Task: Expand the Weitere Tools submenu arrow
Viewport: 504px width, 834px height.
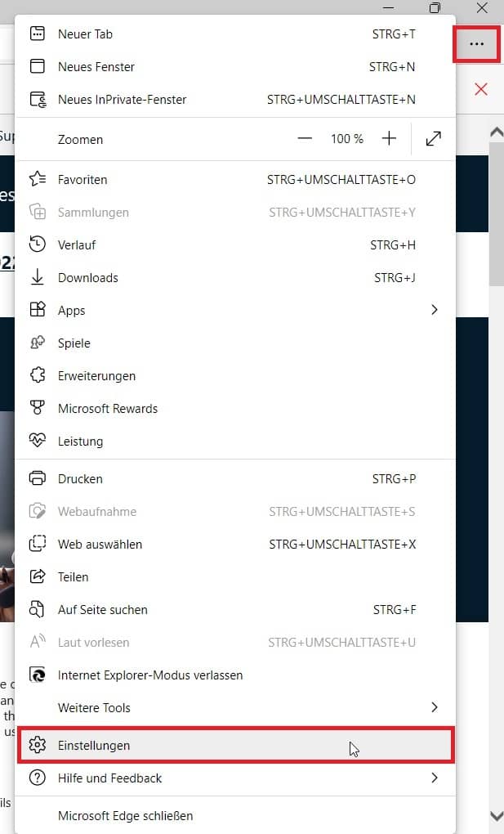Action: point(435,708)
